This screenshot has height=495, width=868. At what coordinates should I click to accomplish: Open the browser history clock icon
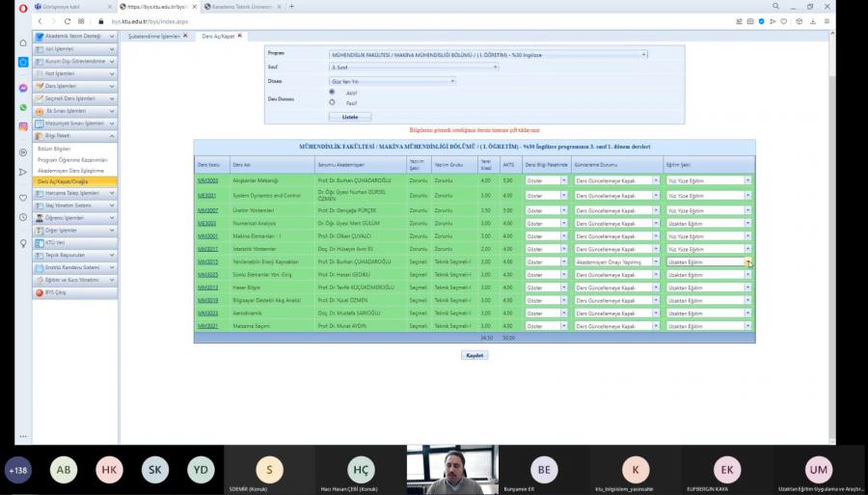click(22, 217)
